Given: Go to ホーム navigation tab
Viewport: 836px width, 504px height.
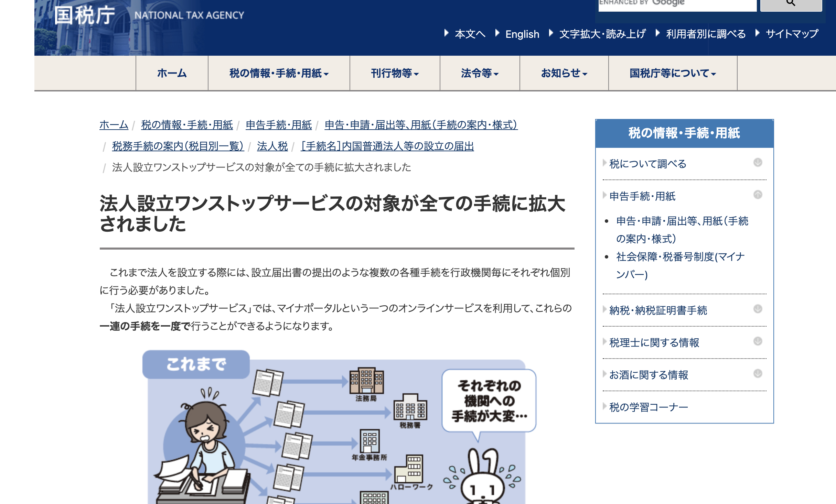Looking at the screenshot, I should click(172, 73).
